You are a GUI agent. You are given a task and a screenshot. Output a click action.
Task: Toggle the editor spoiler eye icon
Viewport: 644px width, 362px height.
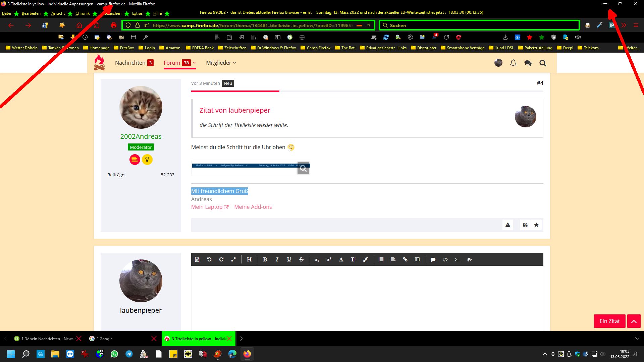(469, 259)
